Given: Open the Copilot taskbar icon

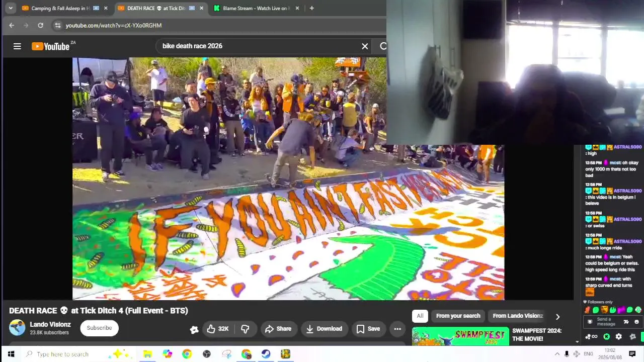Looking at the screenshot, I should pos(167,354).
